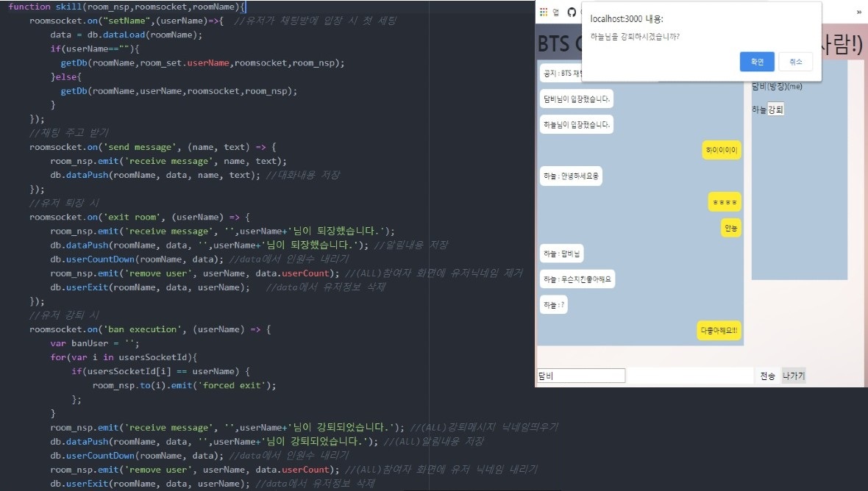This screenshot has height=491, width=868.
Task: Expand the bookmarks overflow chevron
Action: tap(858, 12)
